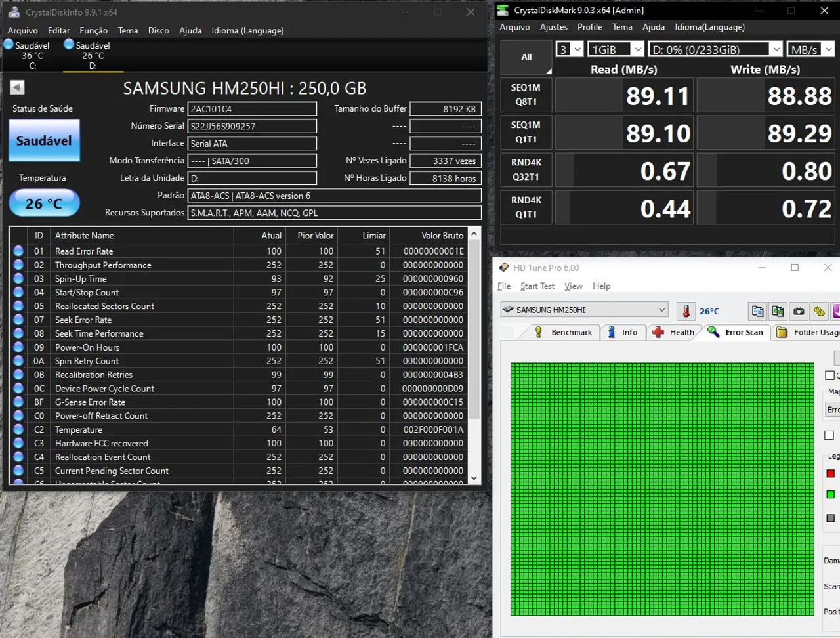Open the D: 0% drive selection dropdown
This screenshot has width=840, height=638.
715,49
